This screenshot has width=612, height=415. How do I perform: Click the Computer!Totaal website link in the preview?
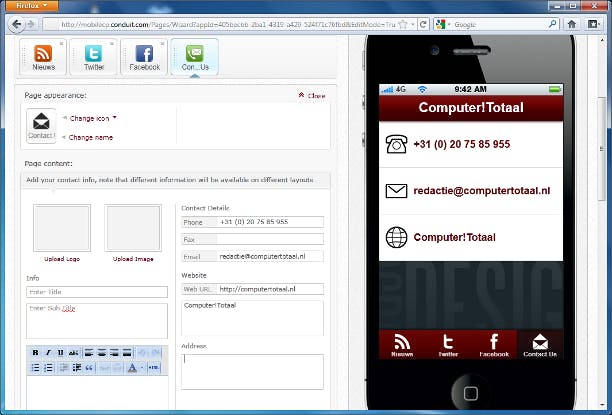click(455, 237)
